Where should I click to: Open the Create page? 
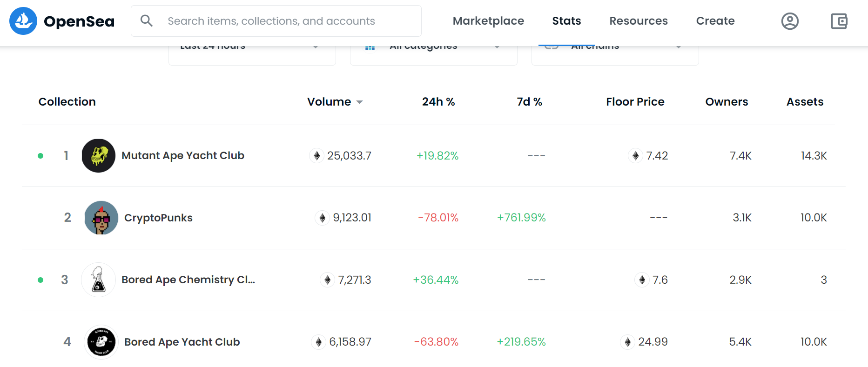(715, 21)
